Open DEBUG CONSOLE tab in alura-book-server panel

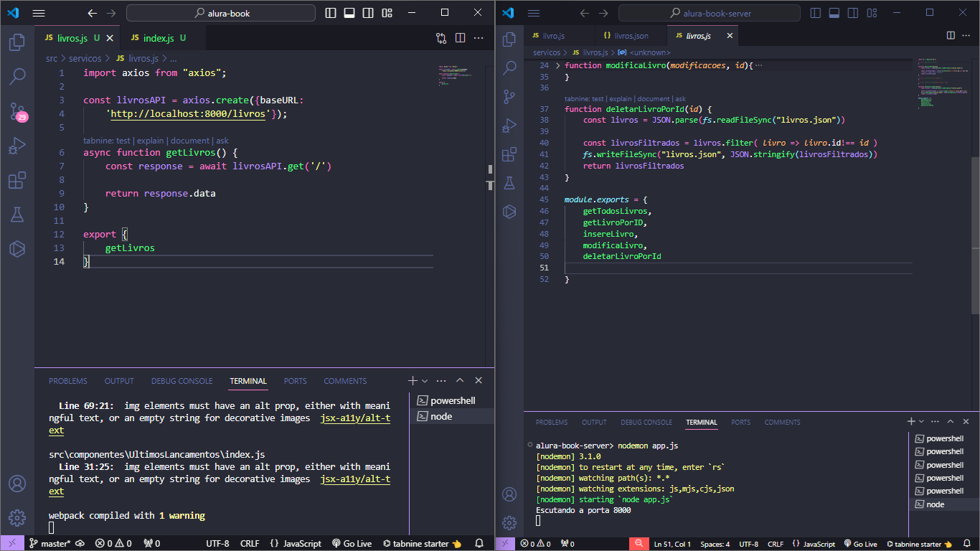646,423
